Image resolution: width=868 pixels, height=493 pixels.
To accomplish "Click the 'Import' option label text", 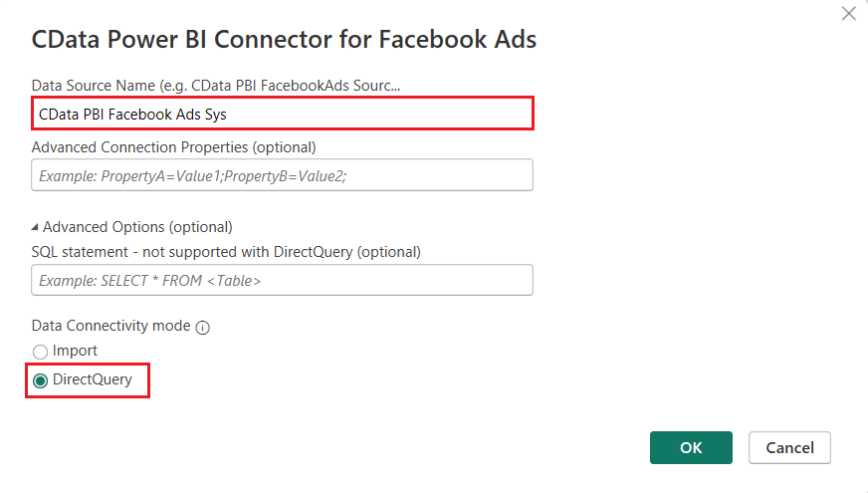I will click(75, 351).
